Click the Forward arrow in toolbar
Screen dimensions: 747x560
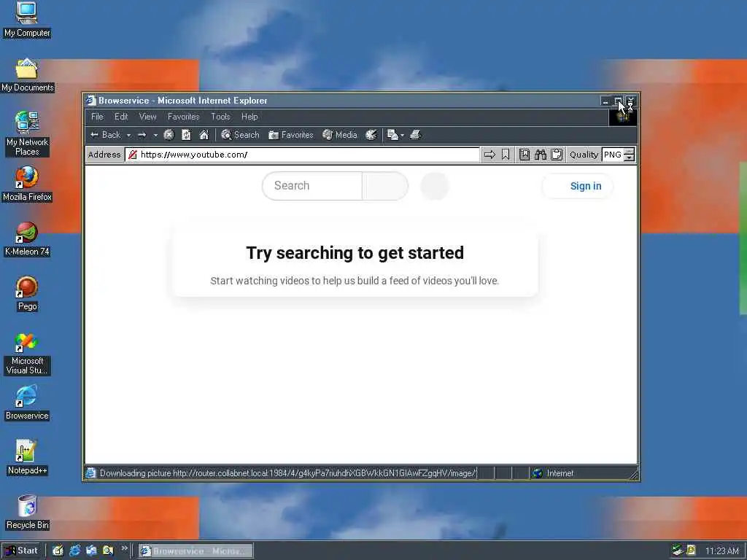142,135
